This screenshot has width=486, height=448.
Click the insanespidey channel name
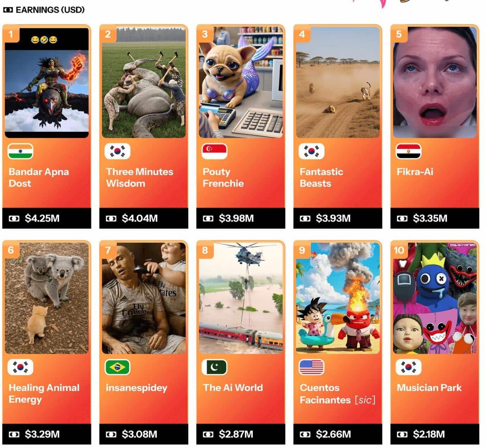pos(136,388)
